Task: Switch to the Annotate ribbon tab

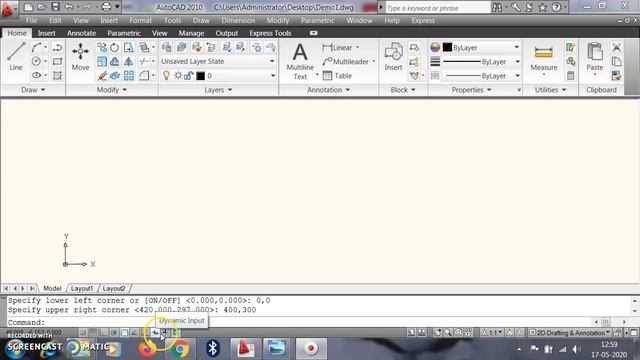Action: tap(81, 33)
